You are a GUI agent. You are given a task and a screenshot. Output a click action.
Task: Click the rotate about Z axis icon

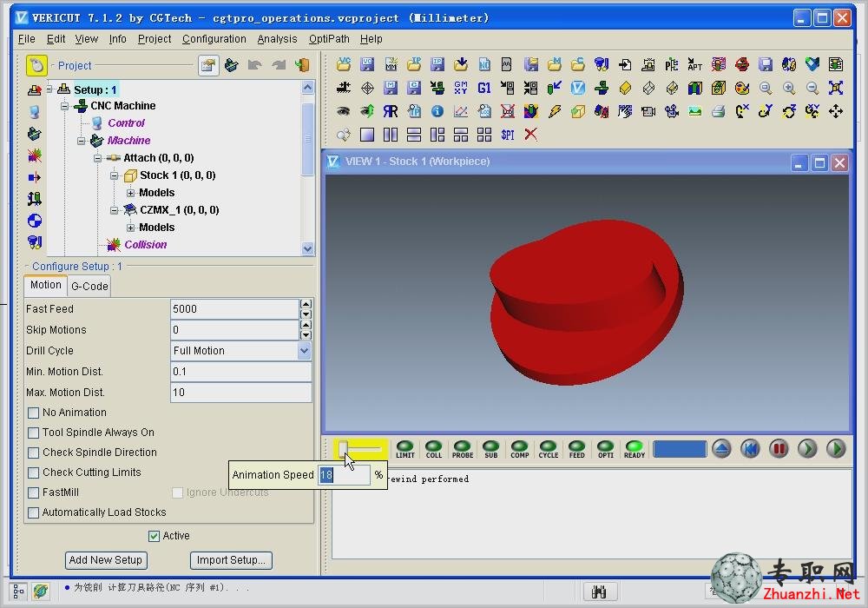tap(789, 111)
